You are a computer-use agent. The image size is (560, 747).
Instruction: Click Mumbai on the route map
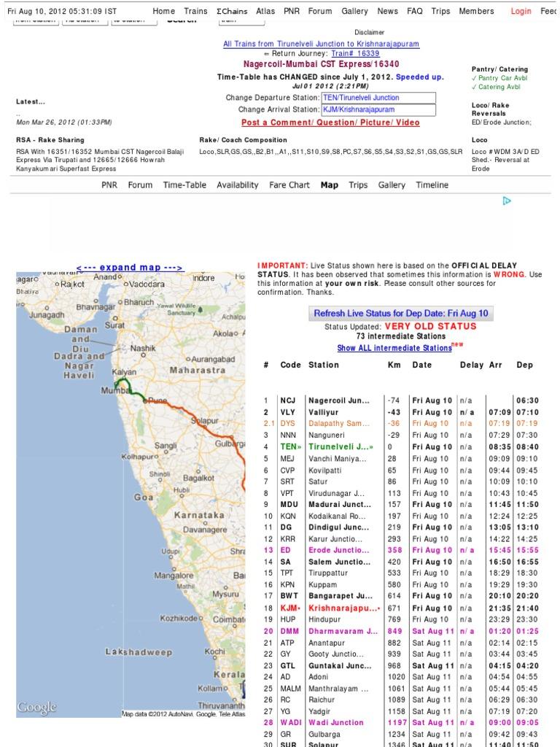pyautogui.click(x=114, y=390)
